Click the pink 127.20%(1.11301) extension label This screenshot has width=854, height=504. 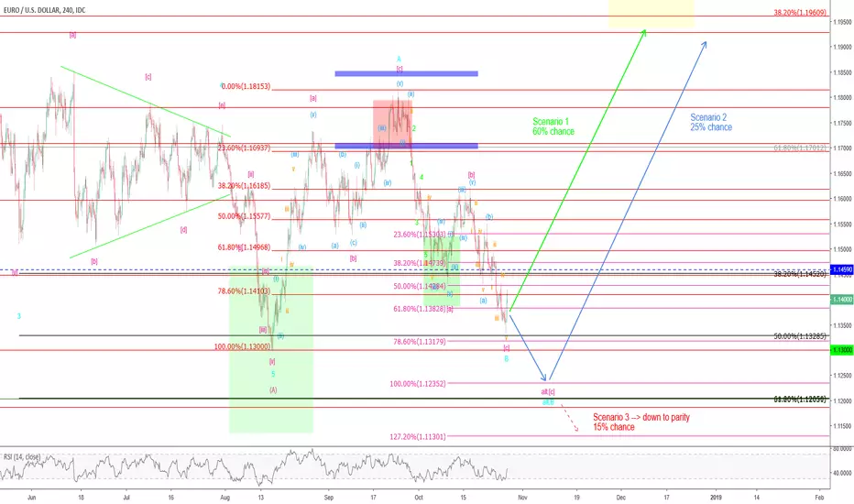pos(418,436)
